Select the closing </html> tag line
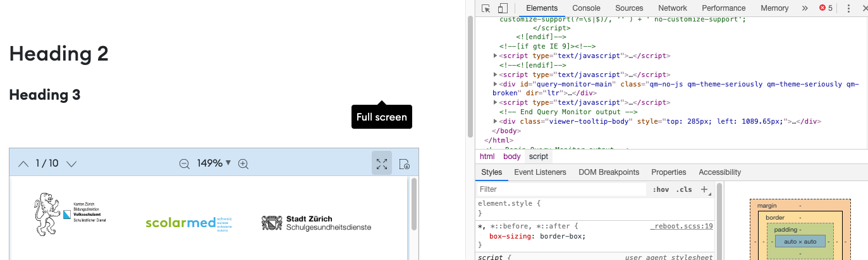Screen dimensions: 868x260 click(x=498, y=140)
